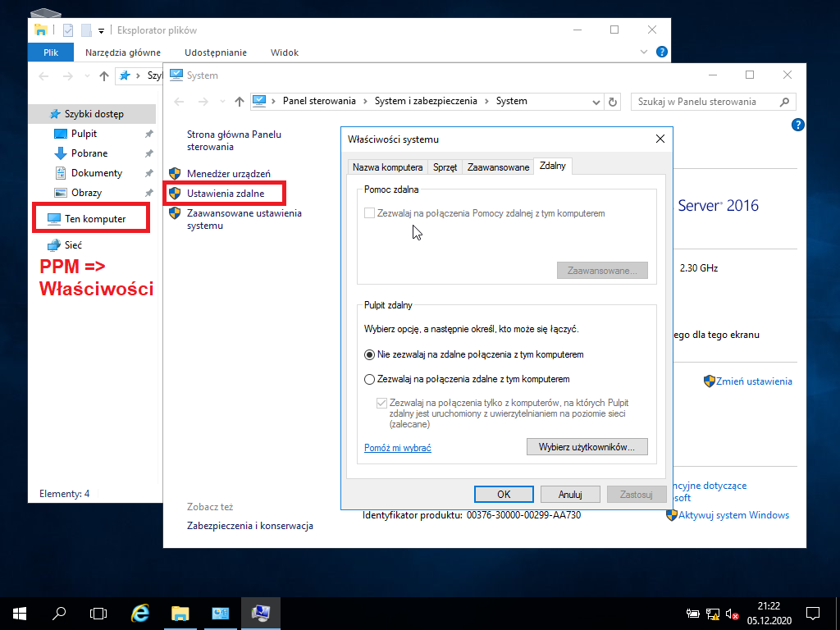Click the blue help icon in System window
Image resolution: width=840 pixels, height=630 pixels.
(797, 125)
